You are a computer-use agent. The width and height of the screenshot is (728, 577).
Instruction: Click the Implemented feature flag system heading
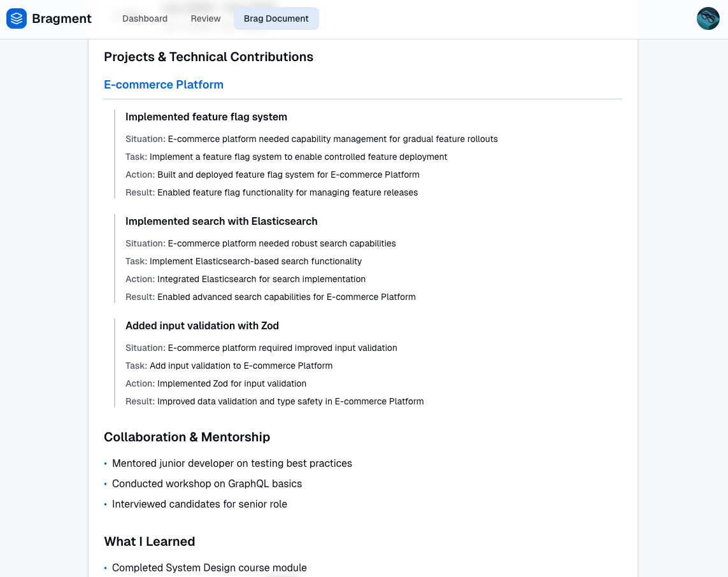click(x=206, y=117)
